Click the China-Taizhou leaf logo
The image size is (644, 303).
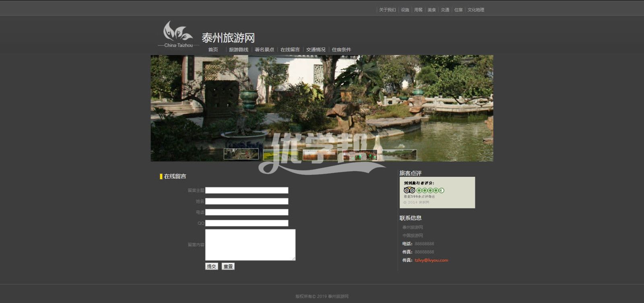178,31
